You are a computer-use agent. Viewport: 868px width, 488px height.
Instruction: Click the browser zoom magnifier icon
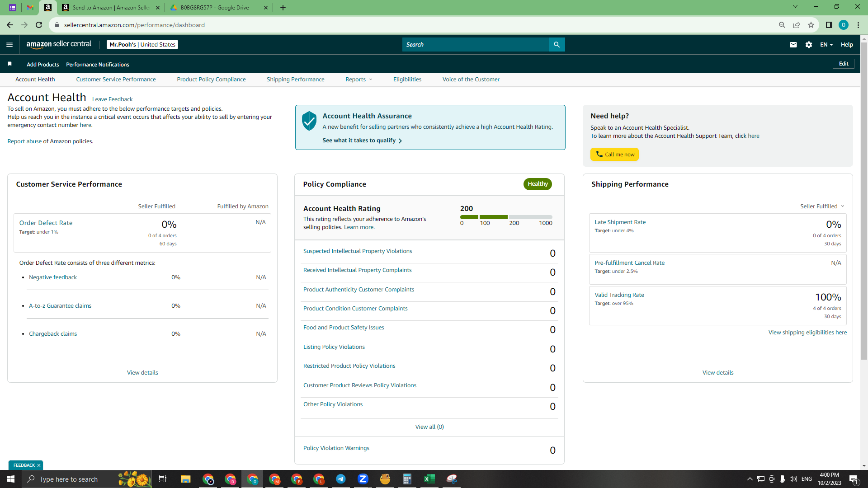(782, 25)
